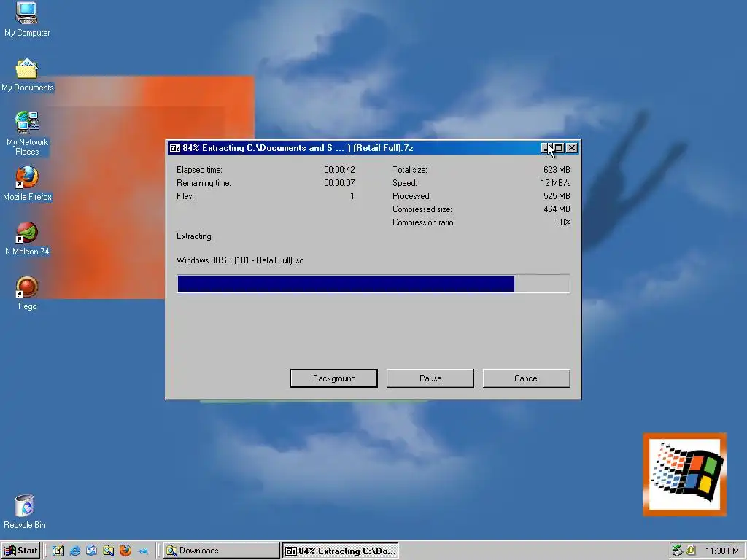The width and height of the screenshot is (747, 560).
Task: Select the Recycle Bin icon
Action: click(x=25, y=512)
